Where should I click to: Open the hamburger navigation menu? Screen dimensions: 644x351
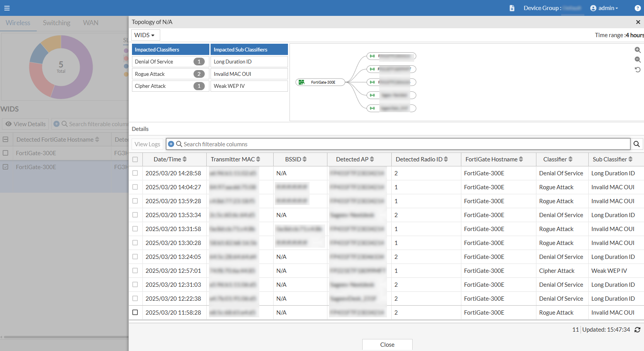click(x=7, y=8)
